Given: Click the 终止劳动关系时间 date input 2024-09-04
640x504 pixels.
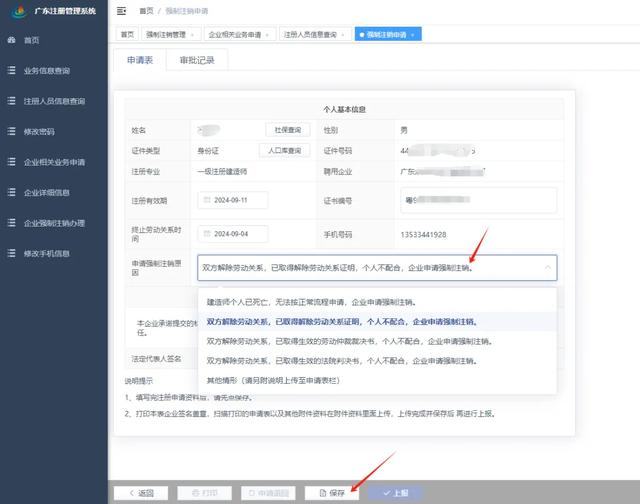Looking at the screenshot, I should click(233, 234).
